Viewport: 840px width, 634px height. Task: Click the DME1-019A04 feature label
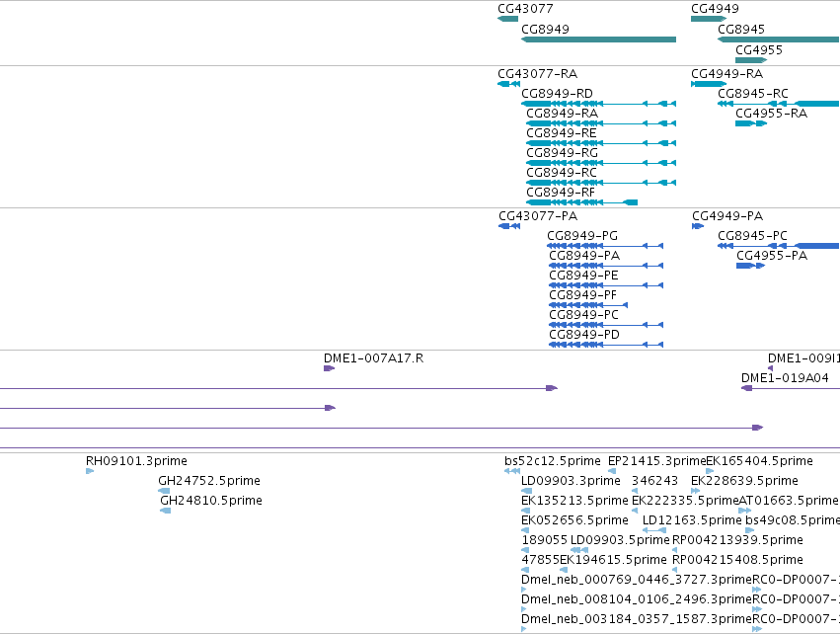click(x=785, y=378)
